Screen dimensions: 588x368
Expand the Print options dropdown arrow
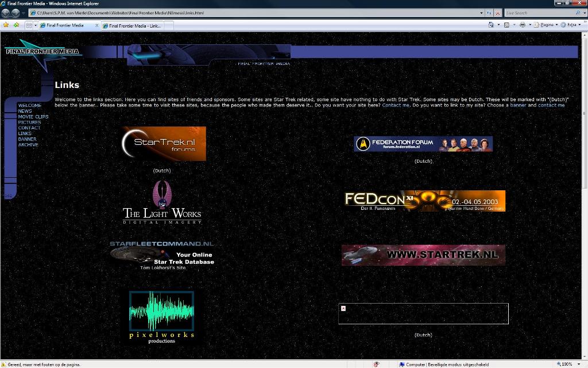click(x=530, y=25)
